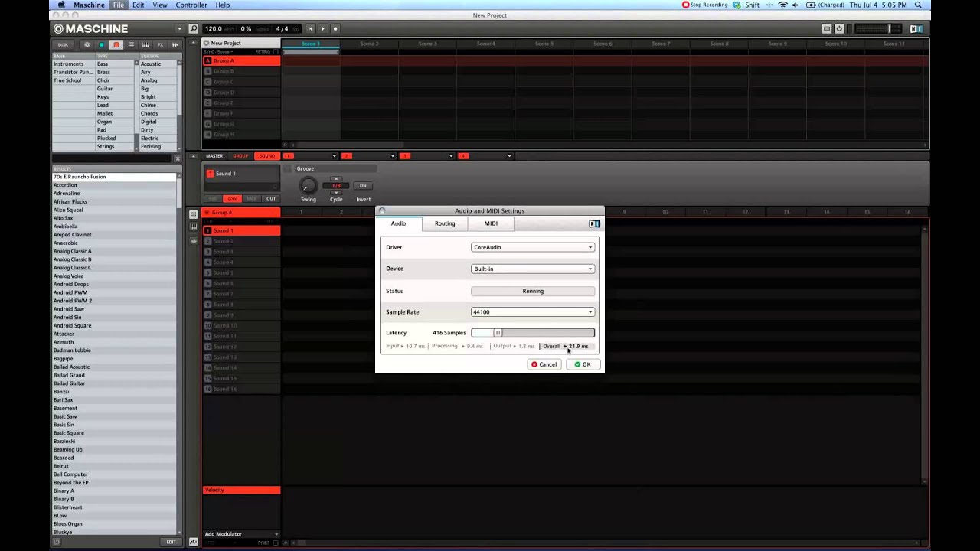This screenshot has width=980, height=551.
Task: Click the controller connection icon near power
Action: [827, 28]
